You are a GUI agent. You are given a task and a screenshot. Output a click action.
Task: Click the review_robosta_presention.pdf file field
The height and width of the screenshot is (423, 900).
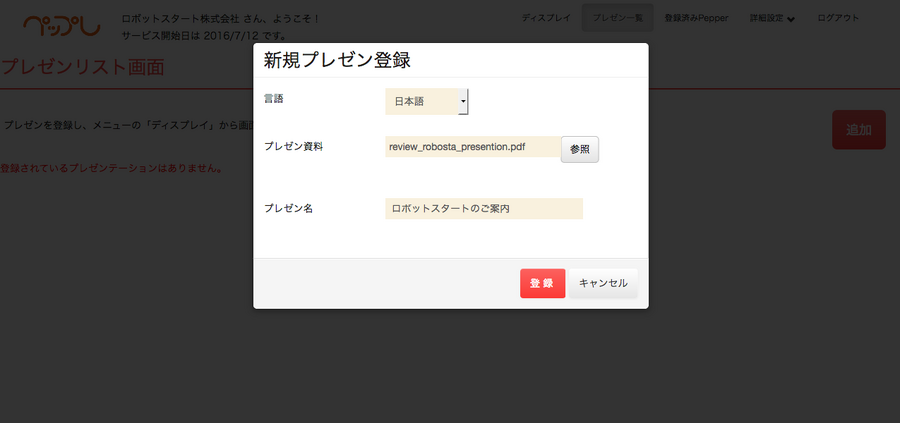click(472, 147)
